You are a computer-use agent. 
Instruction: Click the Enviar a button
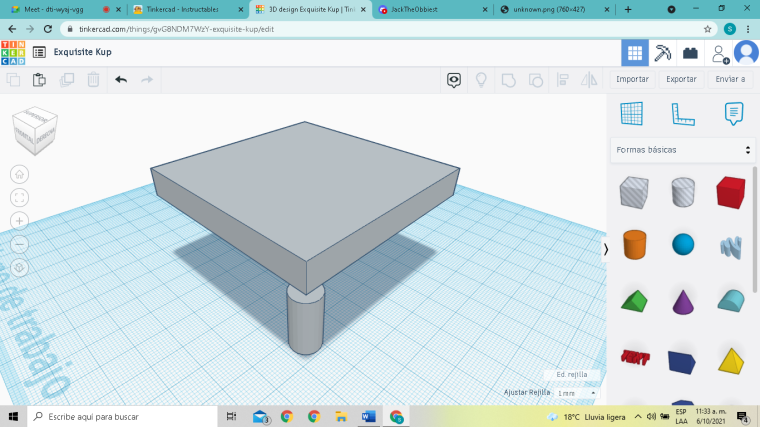(730, 79)
